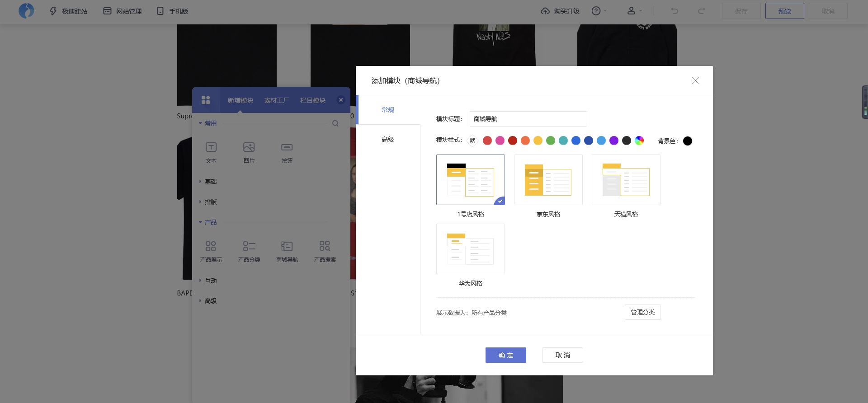Viewport: 868px width, 403px height.
Task: Switch to the 高级 settings tab
Action: pyautogui.click(x=388, y=140)
